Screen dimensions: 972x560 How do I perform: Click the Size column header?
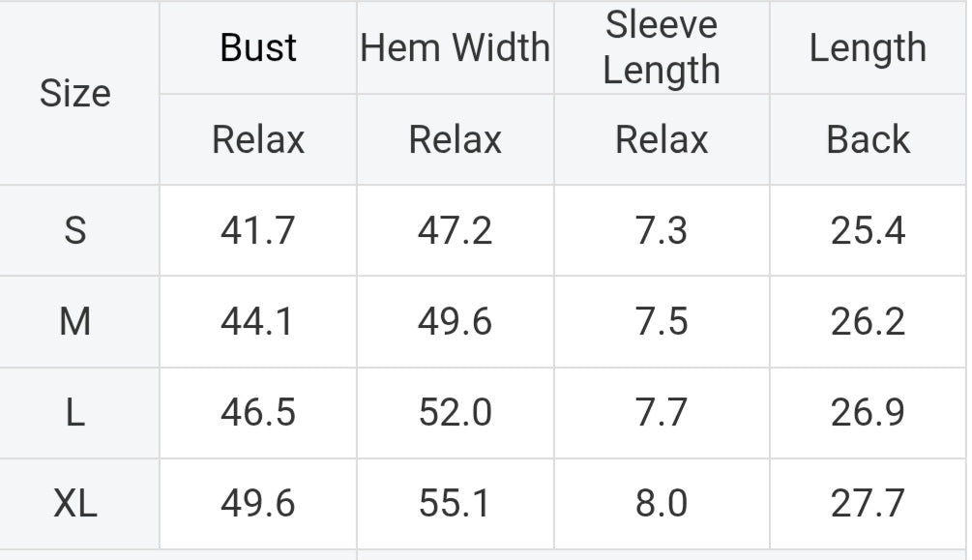(x=75, y=94)
